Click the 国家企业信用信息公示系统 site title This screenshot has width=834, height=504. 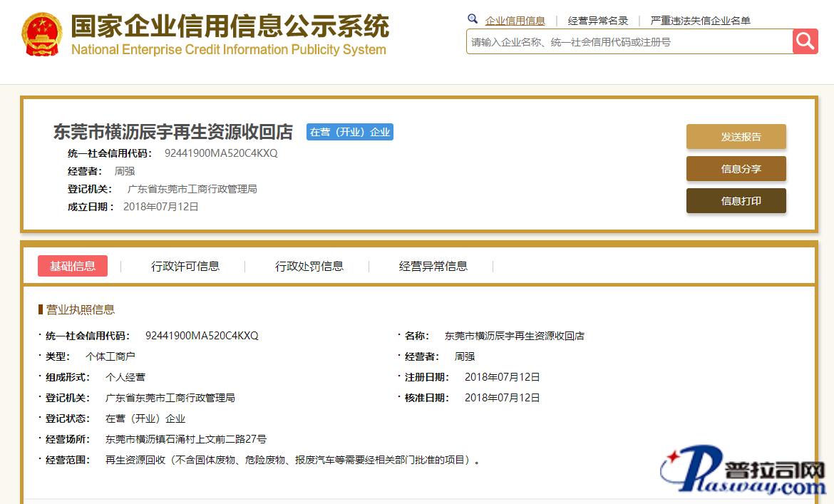[230, 26]
